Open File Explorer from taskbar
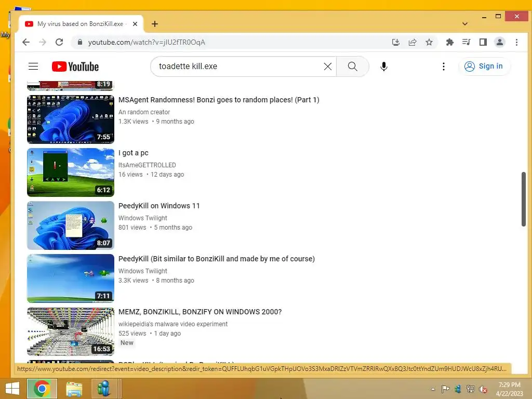This screenshot has width=532, height=399. tap(74, 389)
